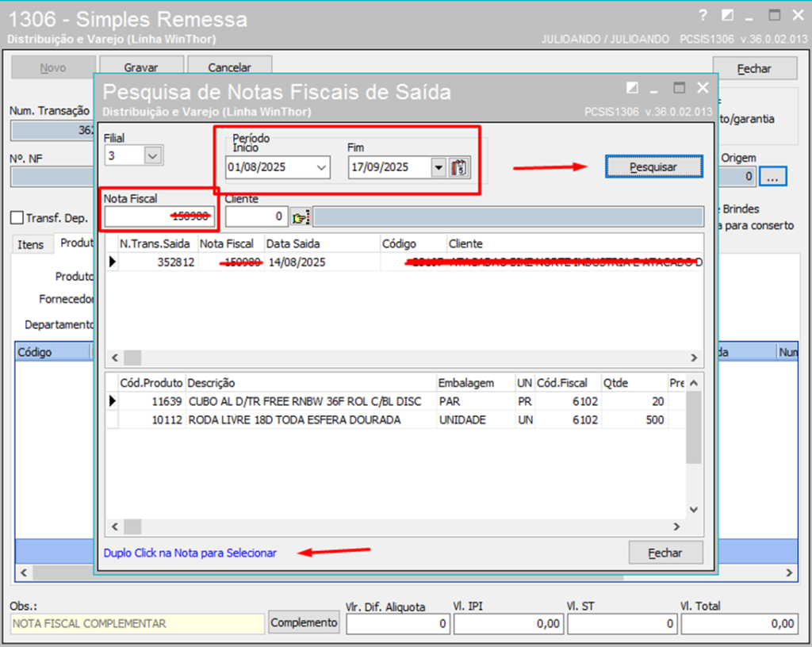The width and height of the screenshot is (812, 647).
Task: Click the Vl. IPI field
Action: (x=508, y=624)
